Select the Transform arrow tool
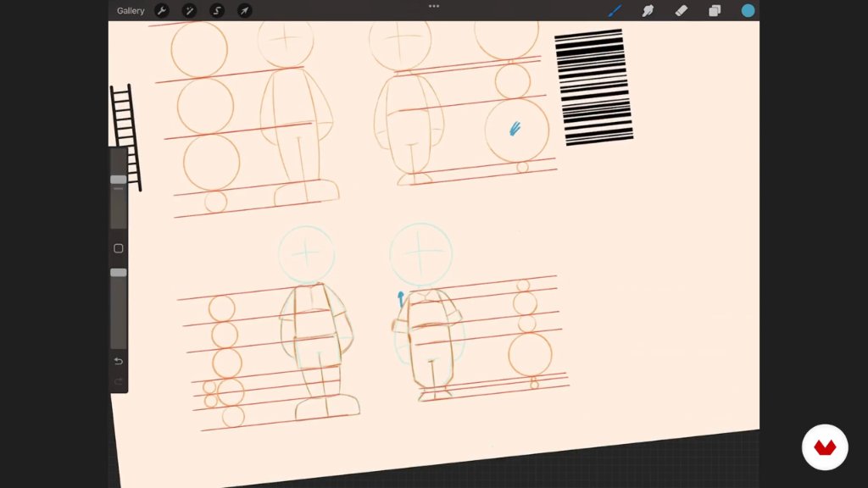The image size is (868, 488). [244, 10]
